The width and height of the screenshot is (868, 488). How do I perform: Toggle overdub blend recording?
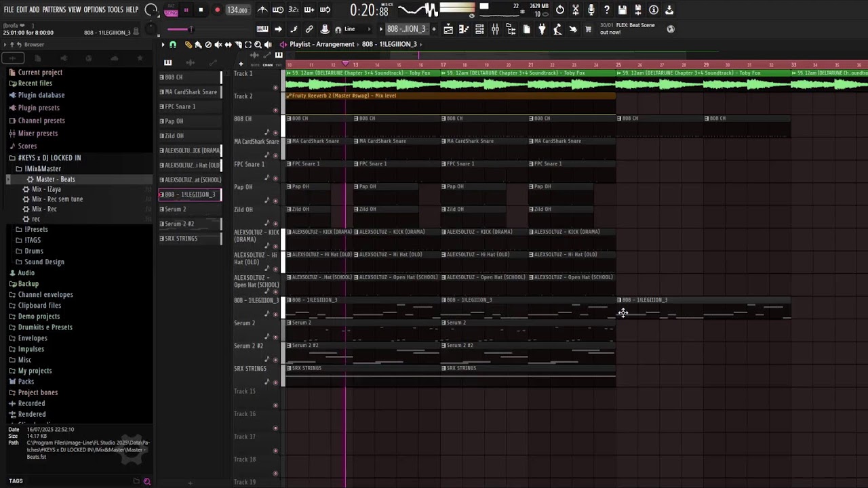[x=309, y=9]
